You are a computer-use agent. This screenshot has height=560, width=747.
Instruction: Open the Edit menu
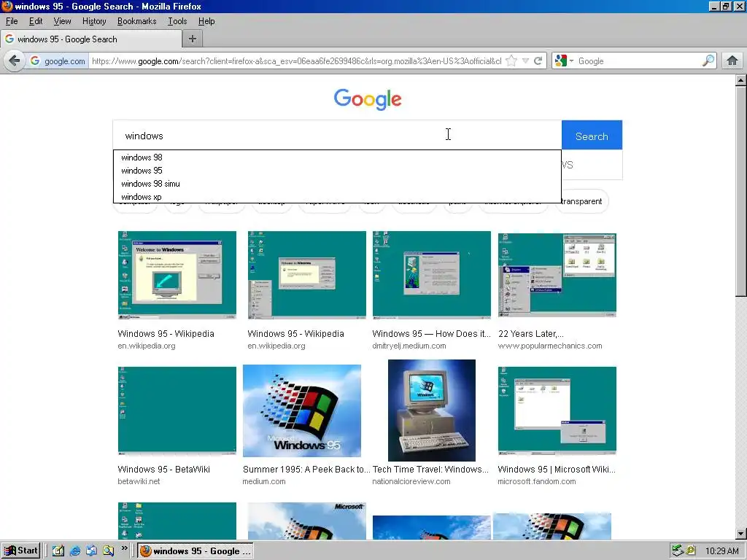[x=36, y=21]
